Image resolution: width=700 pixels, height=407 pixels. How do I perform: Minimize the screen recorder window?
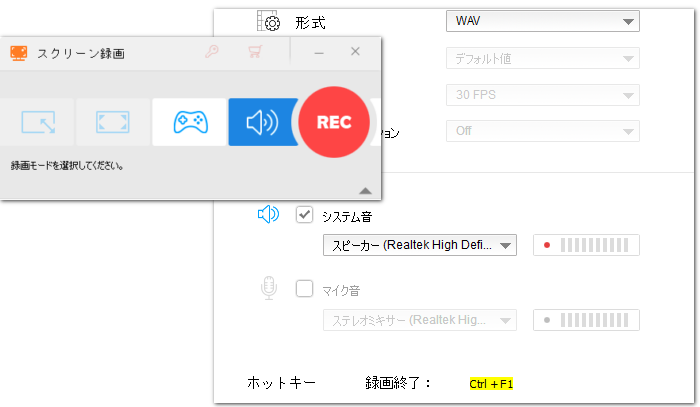pyautogui.click(x=319, y=53)
